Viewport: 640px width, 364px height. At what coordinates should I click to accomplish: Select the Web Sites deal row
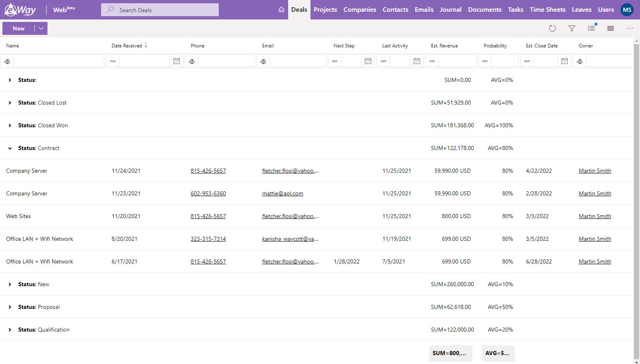point(317,216)
